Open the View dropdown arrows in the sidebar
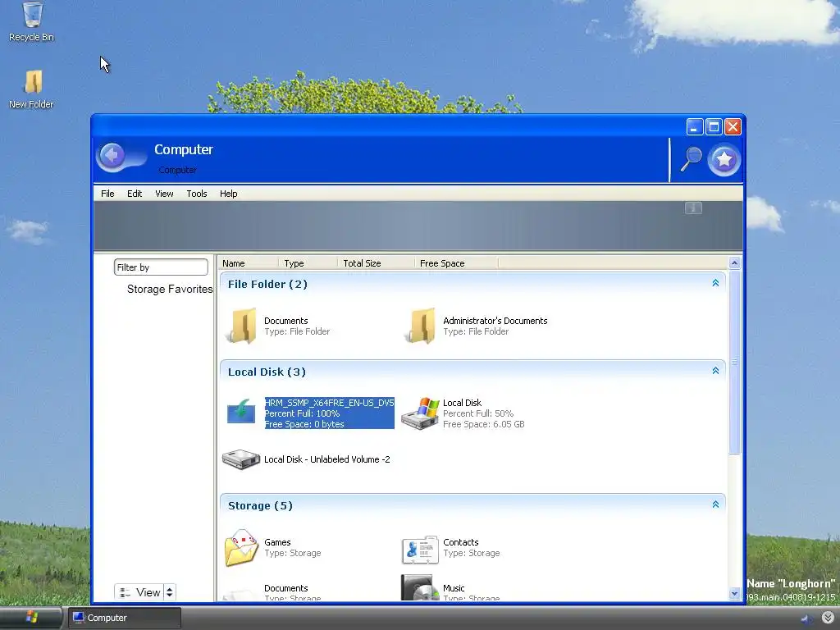The height and width of the screenshot is (630, 840). tap(169, 592)
